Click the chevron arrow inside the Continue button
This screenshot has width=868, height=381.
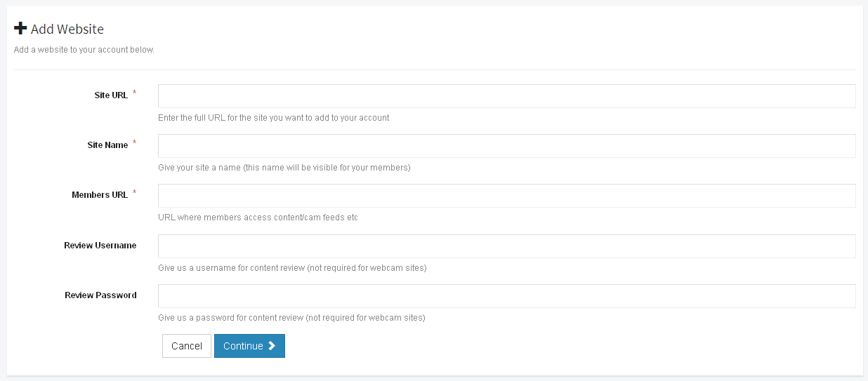pyautogui.click(x=272, y=346)
